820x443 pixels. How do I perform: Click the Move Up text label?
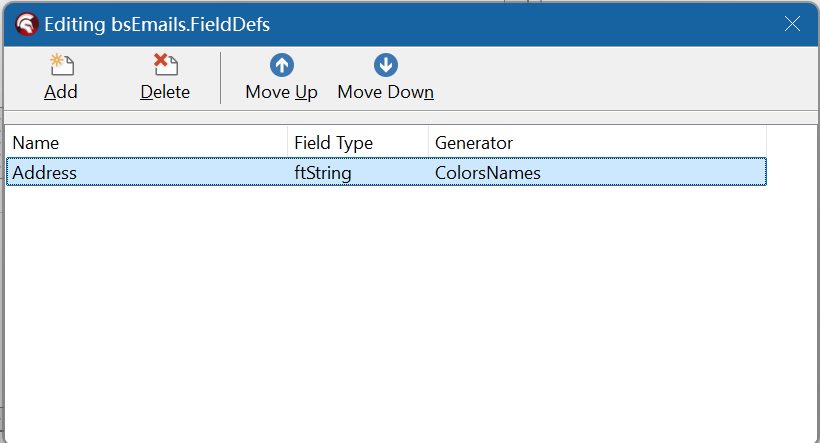point(281,92)
